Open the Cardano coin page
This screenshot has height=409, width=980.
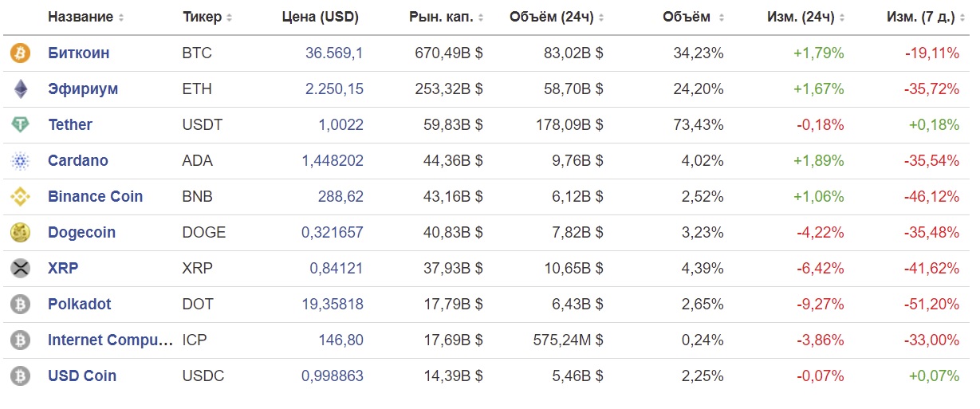(x=78, y=161)
